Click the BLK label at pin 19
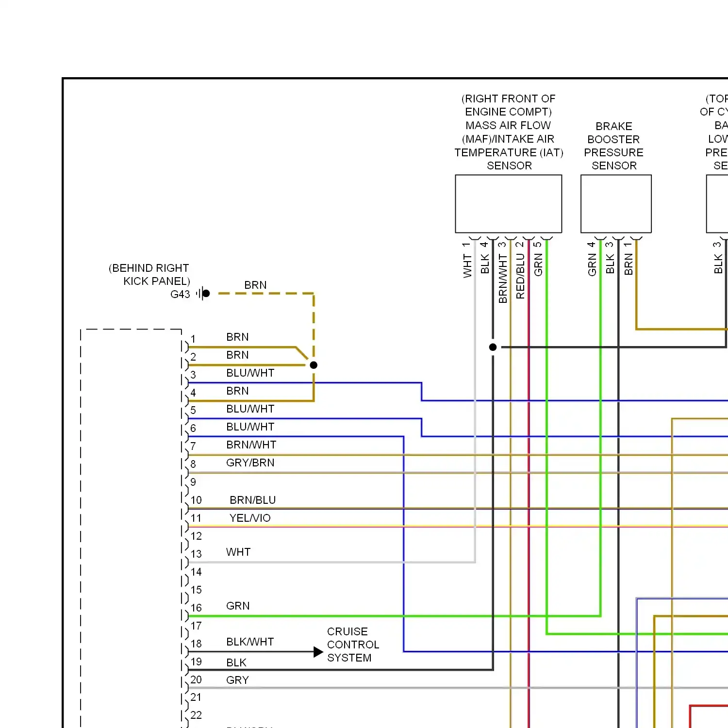728x728 pixels. 236,662
